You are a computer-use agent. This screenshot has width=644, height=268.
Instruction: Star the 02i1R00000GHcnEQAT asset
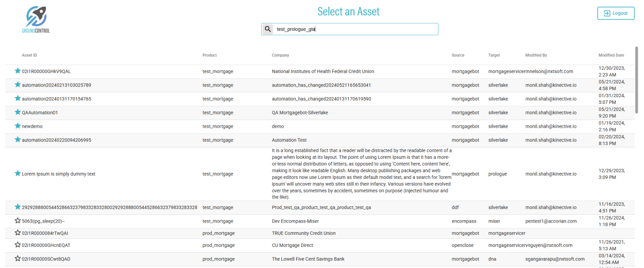point(18,245)
